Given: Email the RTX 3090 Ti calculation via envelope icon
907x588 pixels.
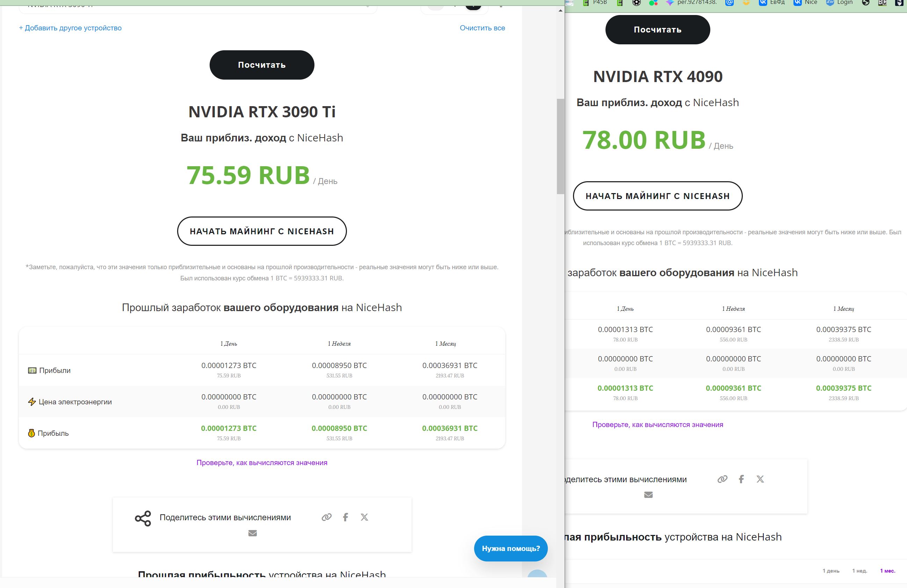Looking at the screenshot, I should 252,533.
